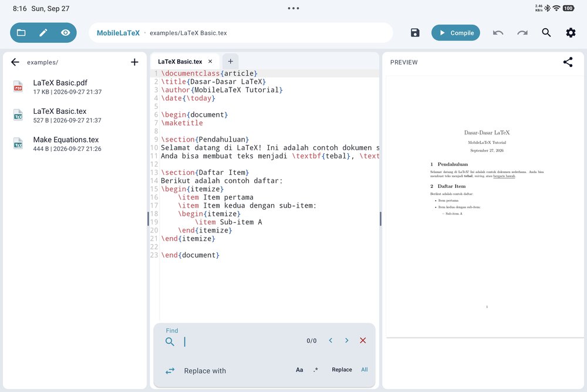Screen dimensions: 587x392
Task: Toggle regular expression search
Action: 316,370
